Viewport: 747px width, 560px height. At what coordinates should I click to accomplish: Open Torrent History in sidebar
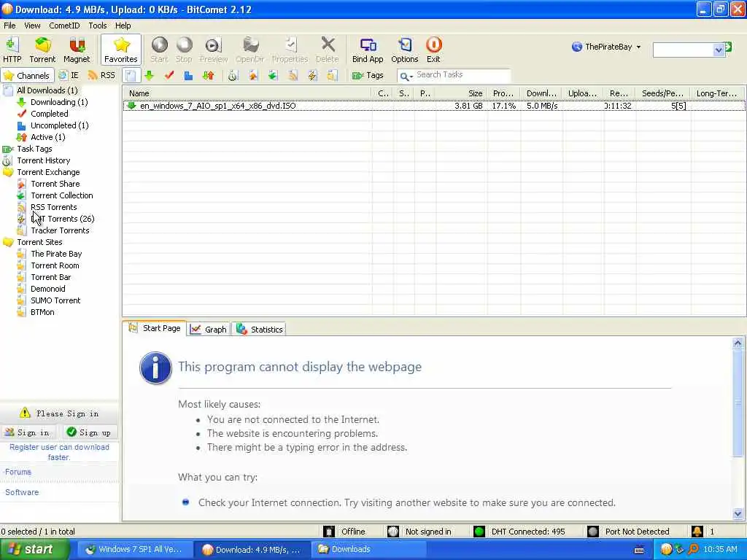coord(43,160)
